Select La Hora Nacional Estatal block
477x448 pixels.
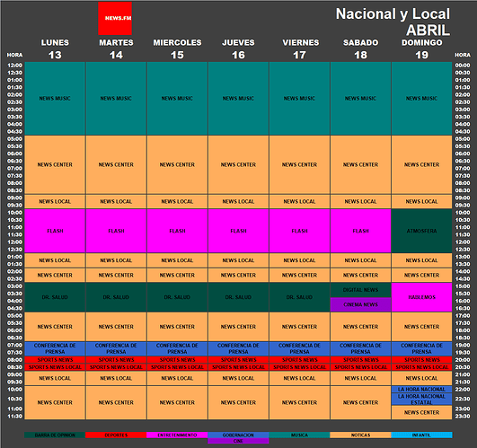click(x=421, y=400)
